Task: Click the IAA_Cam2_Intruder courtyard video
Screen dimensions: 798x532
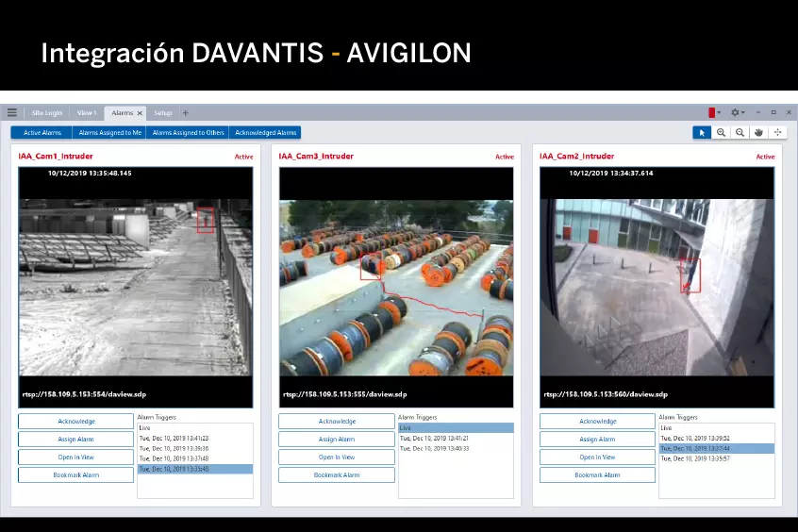Action: pyautogui.click(x=657, y=287)
